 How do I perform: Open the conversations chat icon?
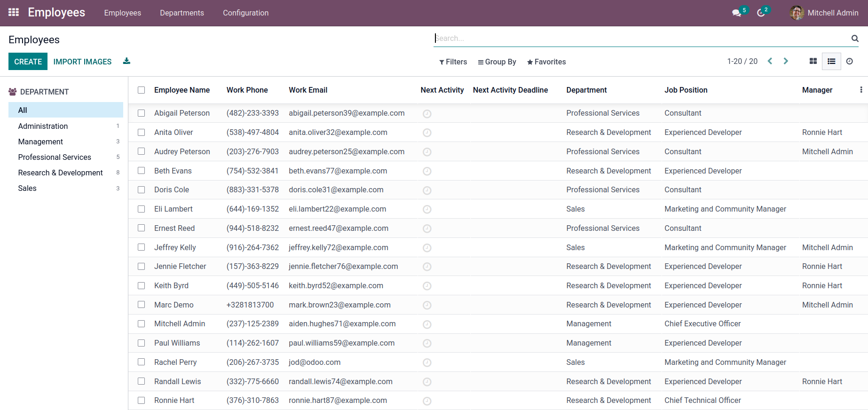pyautogui.click(x=736, y=13)
